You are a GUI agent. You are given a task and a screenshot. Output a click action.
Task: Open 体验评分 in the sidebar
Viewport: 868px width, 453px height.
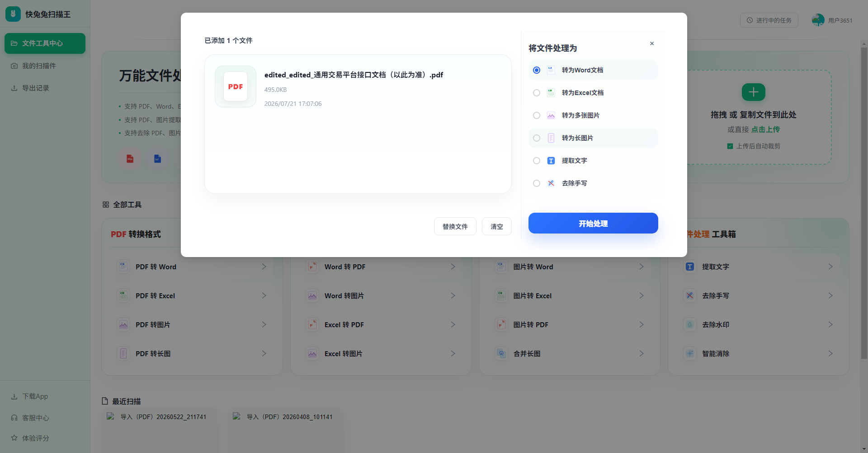(x=45, y=438)
